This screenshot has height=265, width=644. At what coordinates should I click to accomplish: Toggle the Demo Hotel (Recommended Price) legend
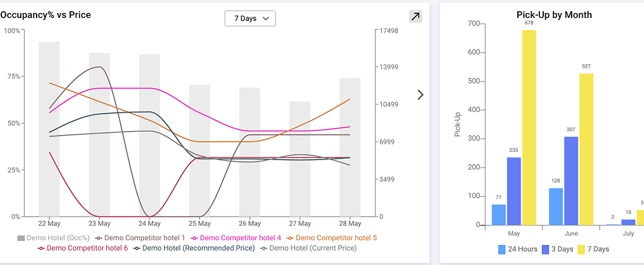[194, 248]
